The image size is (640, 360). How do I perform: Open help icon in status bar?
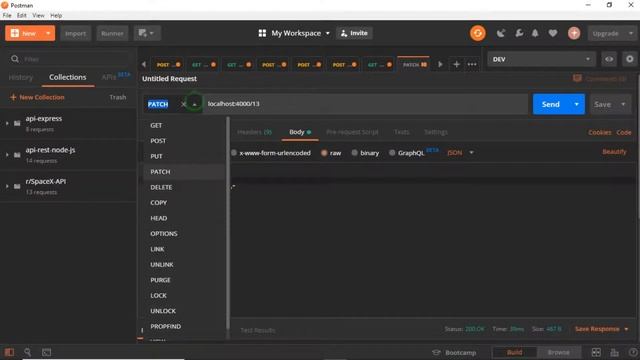633,352
